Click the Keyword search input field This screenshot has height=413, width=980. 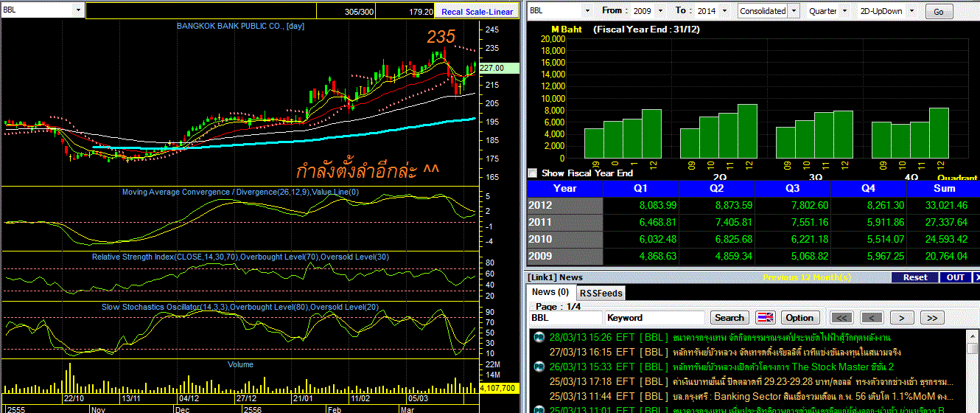pyautogui.click(x=655, y=318)
